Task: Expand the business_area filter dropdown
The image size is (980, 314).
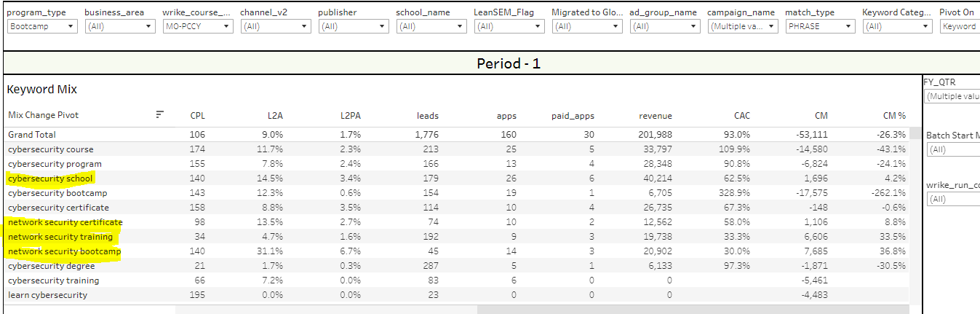Action: [120, 26]
